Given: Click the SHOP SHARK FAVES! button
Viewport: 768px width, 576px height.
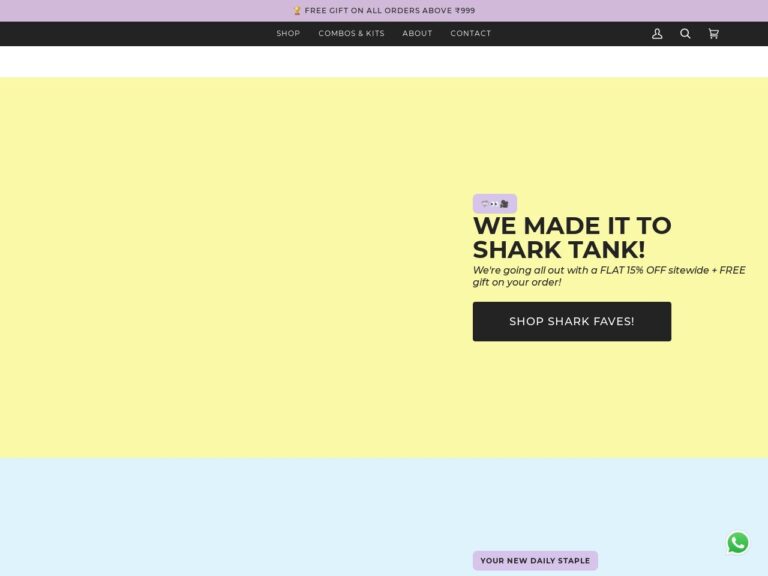Looking at the screenshot, I should pos(572,321).
